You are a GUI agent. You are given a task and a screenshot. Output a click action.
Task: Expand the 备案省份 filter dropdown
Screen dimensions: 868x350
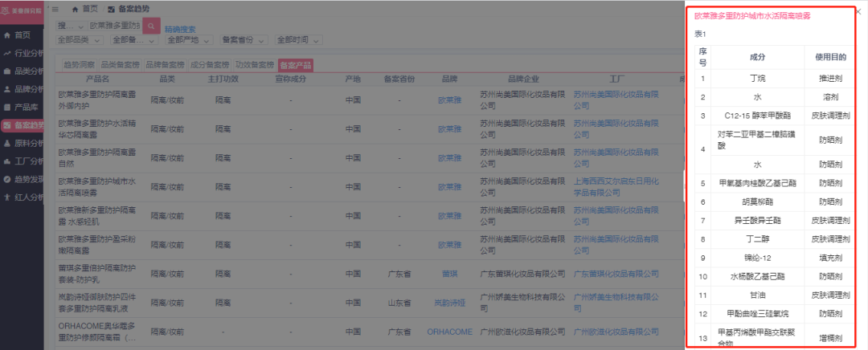pyautogui.click(x=242, y=40)
